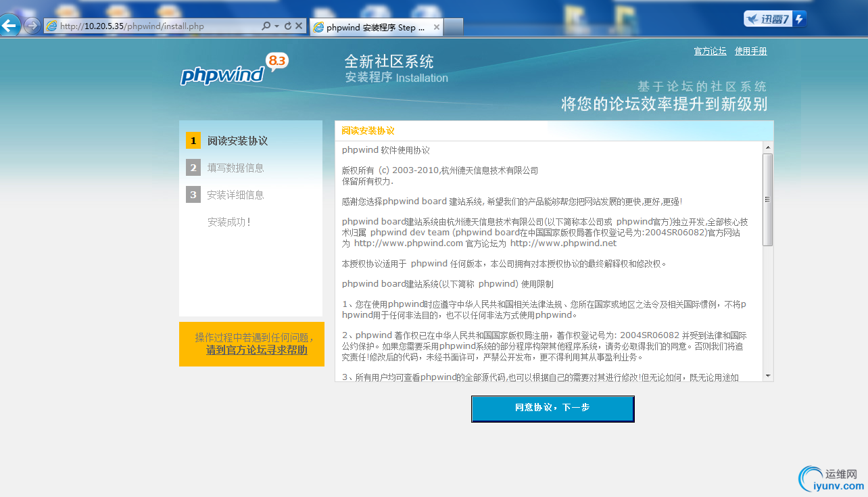Click the browser forward arrow button
The image size is (868, 497).
[x=32, y=26]
